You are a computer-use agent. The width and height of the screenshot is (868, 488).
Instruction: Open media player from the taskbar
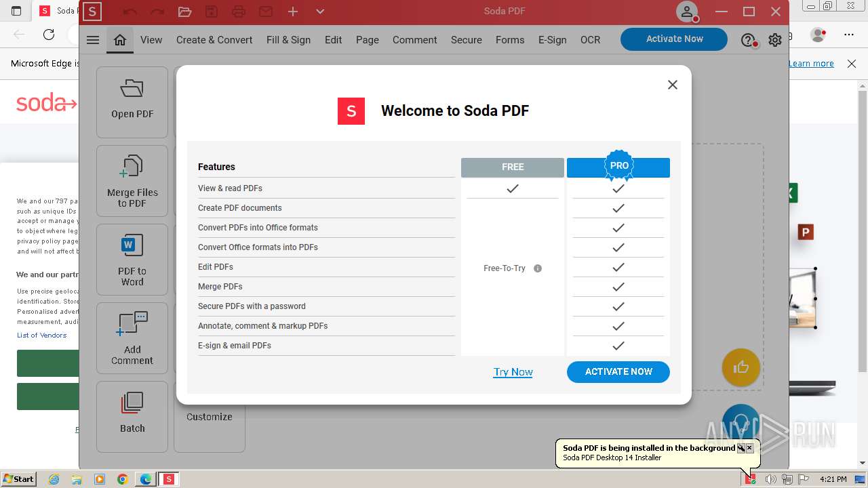100,479
